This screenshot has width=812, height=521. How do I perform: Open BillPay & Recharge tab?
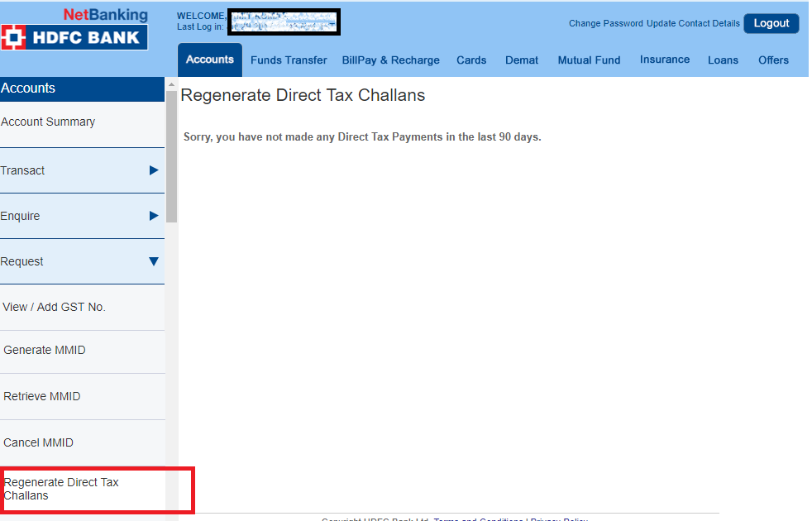(x=391, y=60)
